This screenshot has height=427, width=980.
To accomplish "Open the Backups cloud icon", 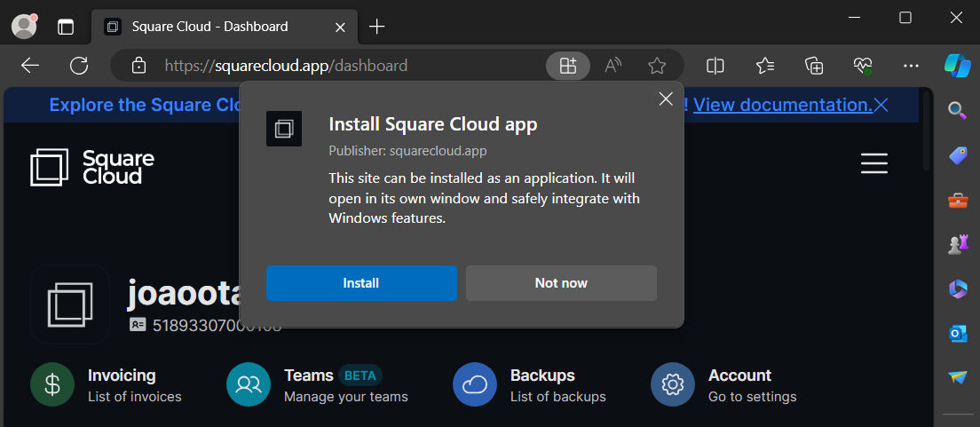I will (x=475, y=385).
